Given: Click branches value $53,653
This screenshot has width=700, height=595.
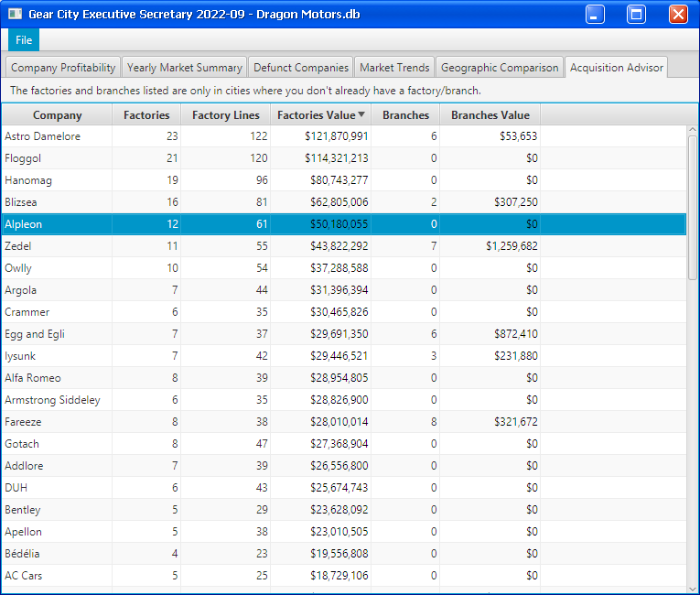Looking at the screenshot, I should [x=518, y=136].
